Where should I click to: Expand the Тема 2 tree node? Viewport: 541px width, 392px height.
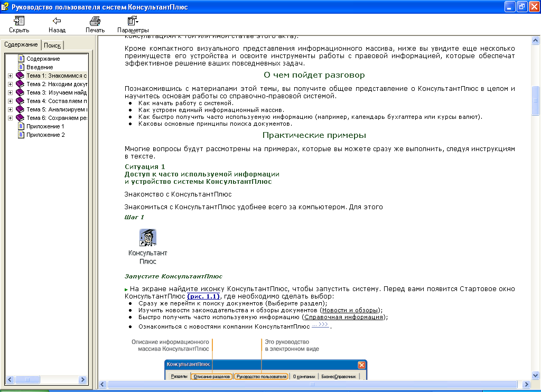coord(11,84)
